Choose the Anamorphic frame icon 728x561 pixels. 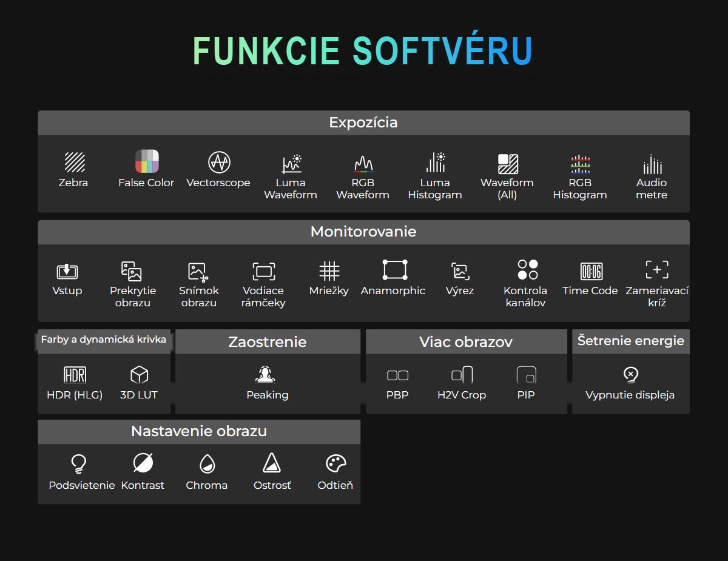pyautogui.click(x=394, y=270)
